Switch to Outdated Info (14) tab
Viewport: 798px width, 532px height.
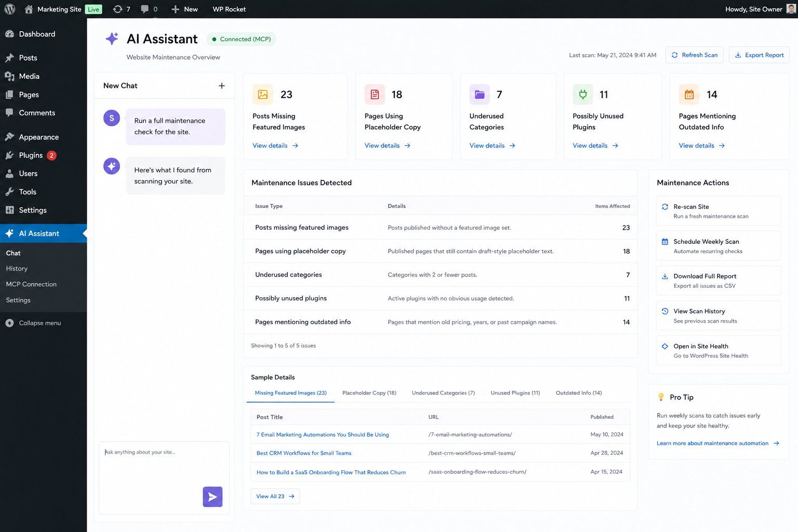pyautogui.click(x=579, y=393)
